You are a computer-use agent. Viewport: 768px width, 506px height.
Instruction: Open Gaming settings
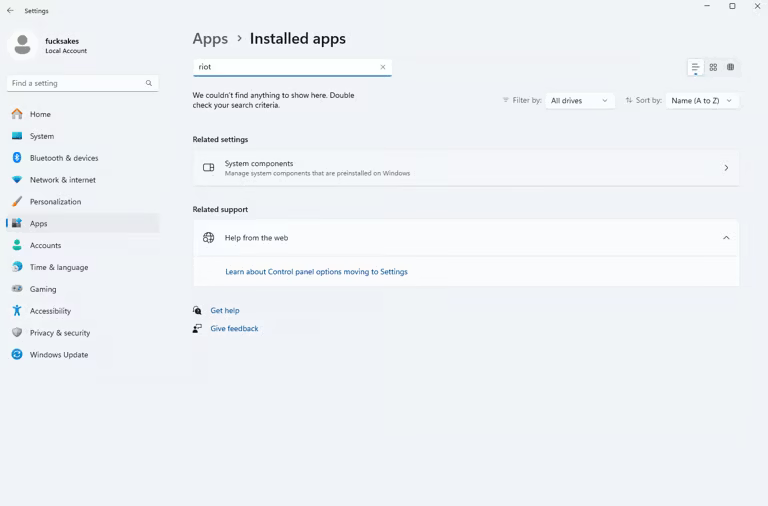pyautogui.click(x=43, y=289)
